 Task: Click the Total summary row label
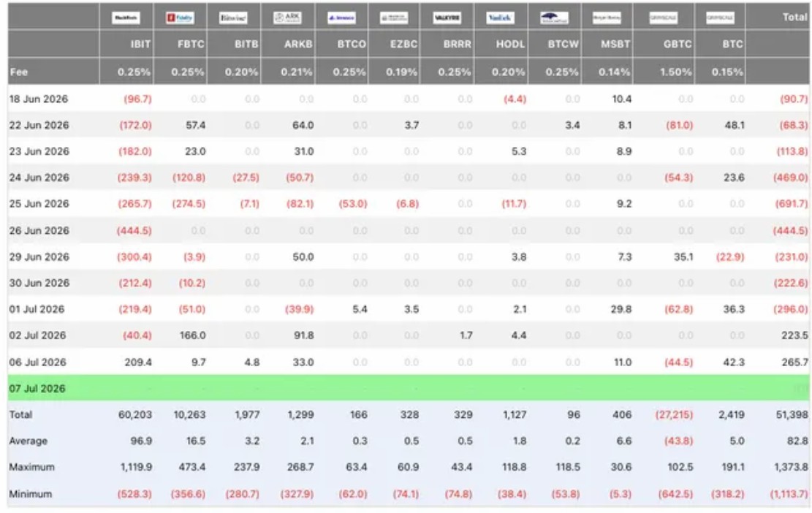click(20, 414)
